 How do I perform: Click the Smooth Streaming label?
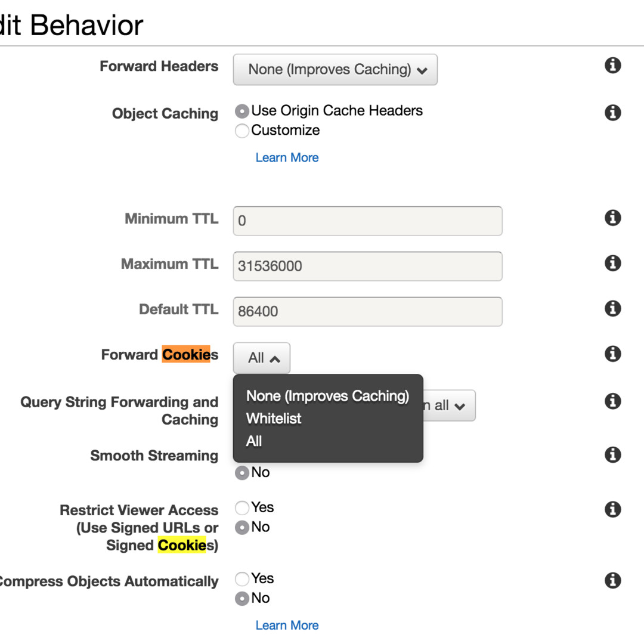pyautogui.click(x=154, y=456)
